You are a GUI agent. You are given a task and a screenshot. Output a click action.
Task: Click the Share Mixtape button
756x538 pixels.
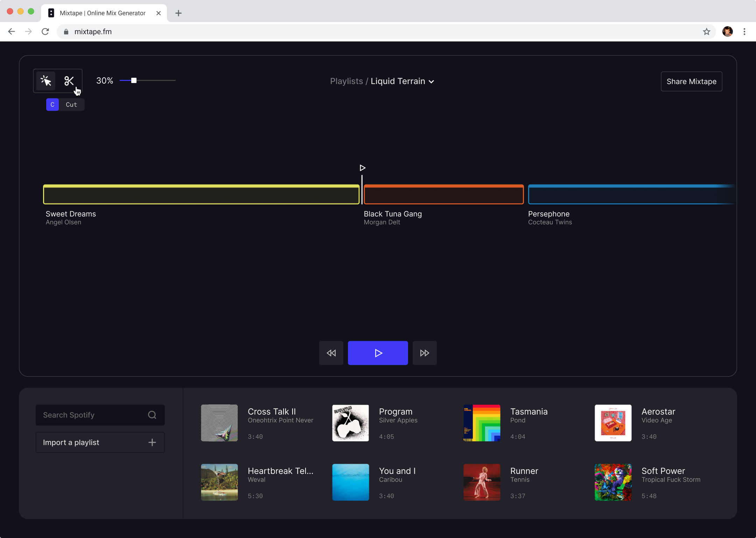point(691,82)
